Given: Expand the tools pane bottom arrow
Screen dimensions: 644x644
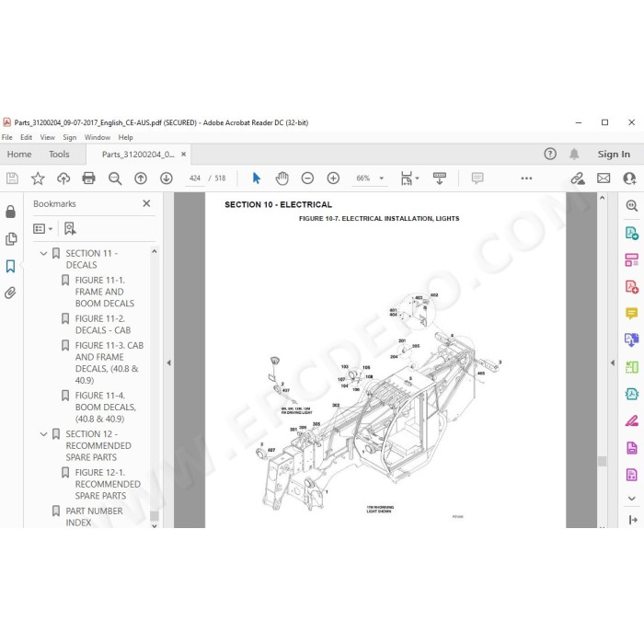Looking at the screenshot, I should coord(633,520).
